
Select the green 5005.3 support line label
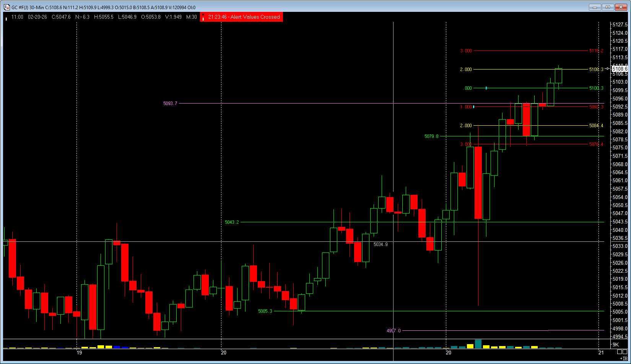265,311
